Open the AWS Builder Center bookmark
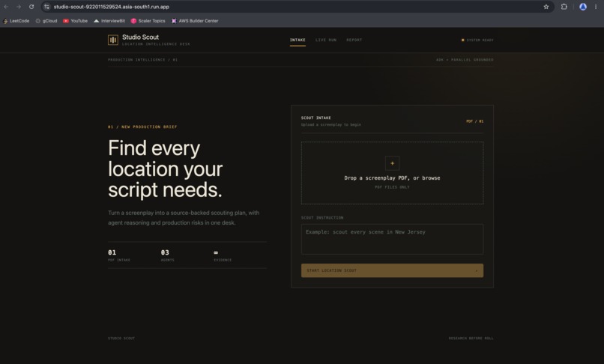The image size is (604, 364). [x=195, y=21]
